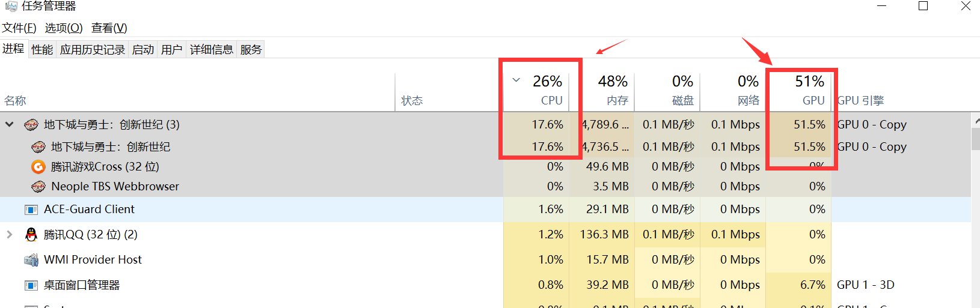The width and height of the screenshot is (980, 308).
Task: Click the 腾讯QQ penguin icon
Action: click(31, 235)
